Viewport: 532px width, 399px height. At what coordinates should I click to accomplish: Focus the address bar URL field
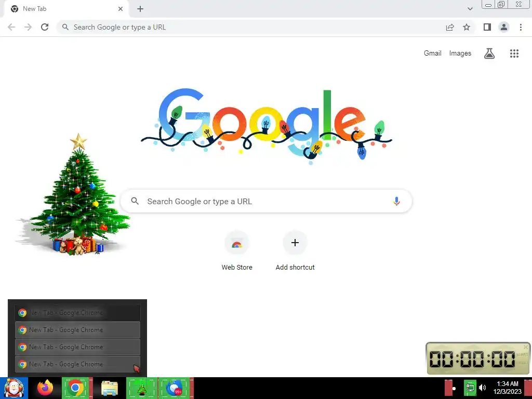[251, 27]
